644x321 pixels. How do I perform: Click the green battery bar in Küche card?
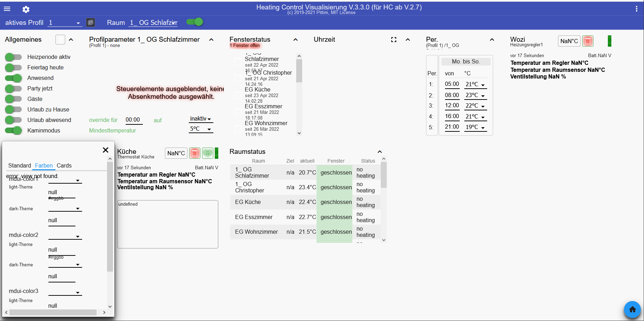coord(217,153)
